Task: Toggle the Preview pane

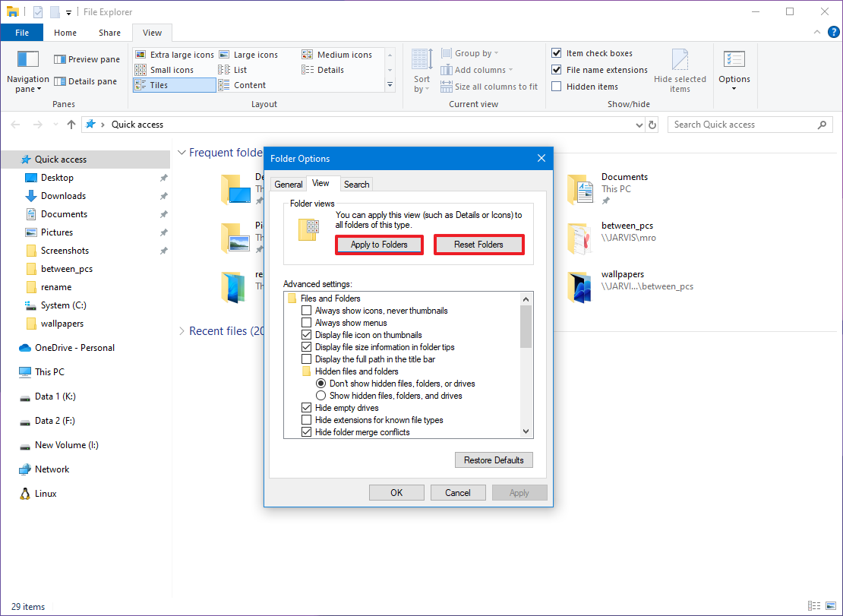Action: (x=86, y=58)
